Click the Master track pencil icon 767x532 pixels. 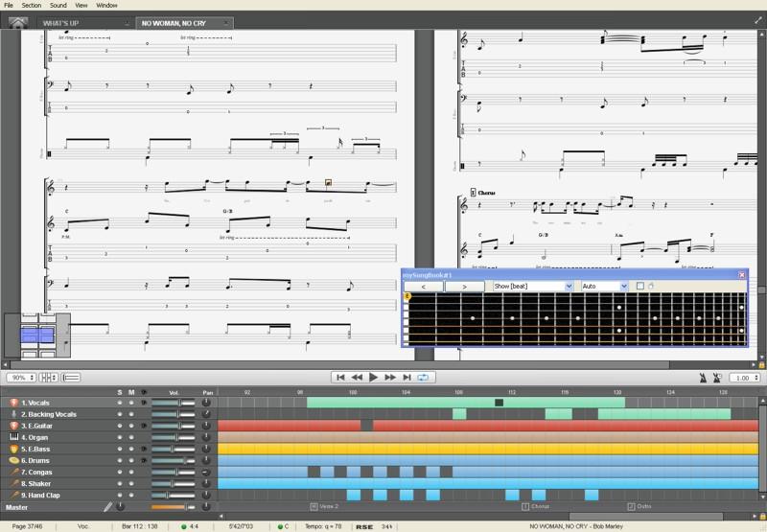[108, 507]
